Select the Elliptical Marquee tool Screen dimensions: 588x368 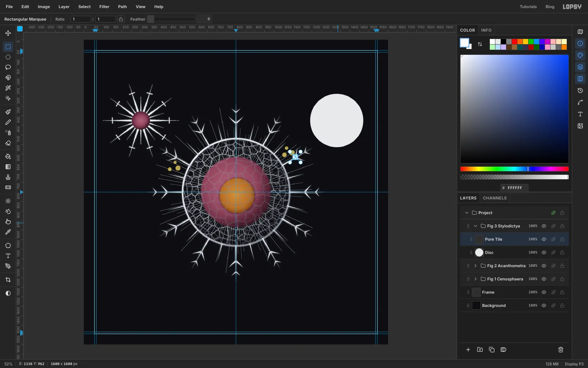(x=8, y=57)
